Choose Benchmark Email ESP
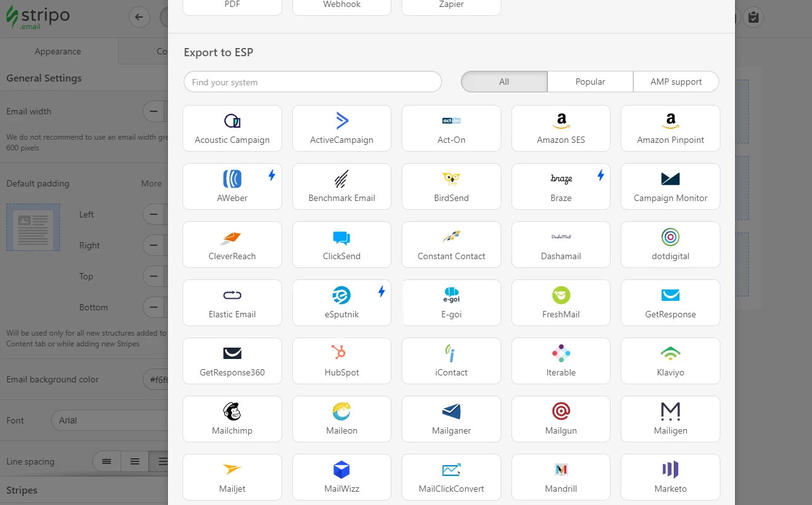The height and width of the screenshot is (505, 812). click(x=342, y=186)
